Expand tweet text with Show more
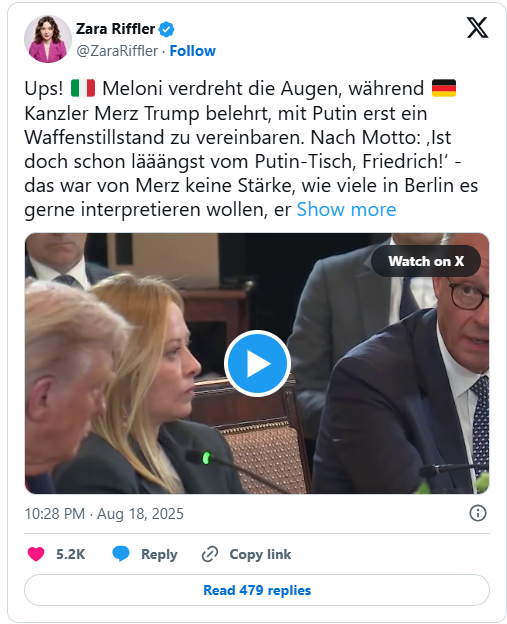This screenshot has height=624, width=507. coord(346,209)
